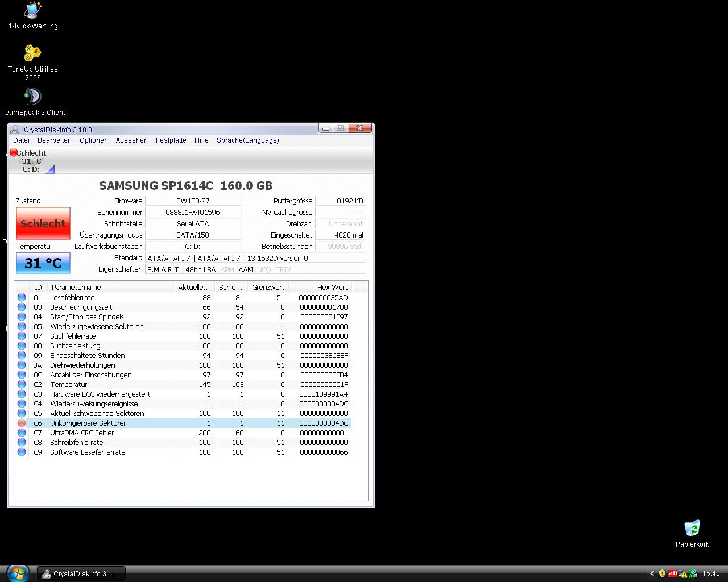This screenshot has height=582, width=728.
Task: Sort by the Parametername column header
Action: pyautogui.click(x=110, y=287)
